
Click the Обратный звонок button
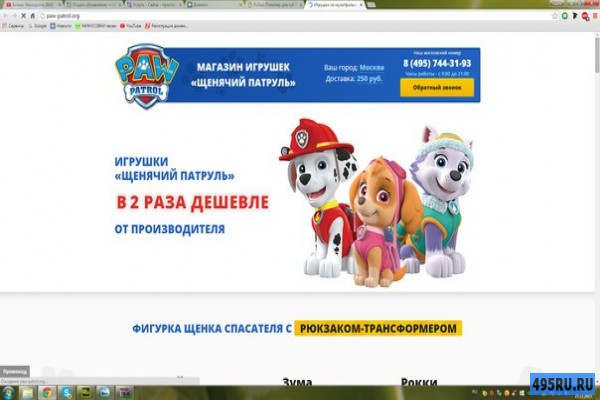pyautogui.click(x=437, y=88)
